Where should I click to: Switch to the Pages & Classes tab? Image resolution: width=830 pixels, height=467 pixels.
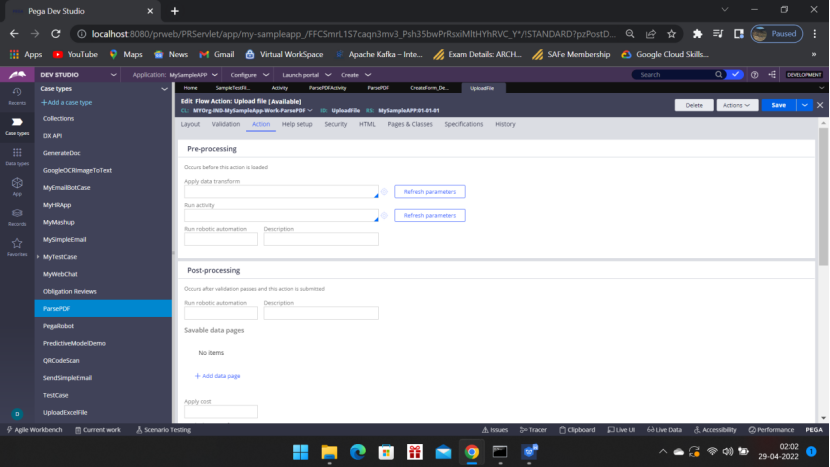tap(410, 124)
